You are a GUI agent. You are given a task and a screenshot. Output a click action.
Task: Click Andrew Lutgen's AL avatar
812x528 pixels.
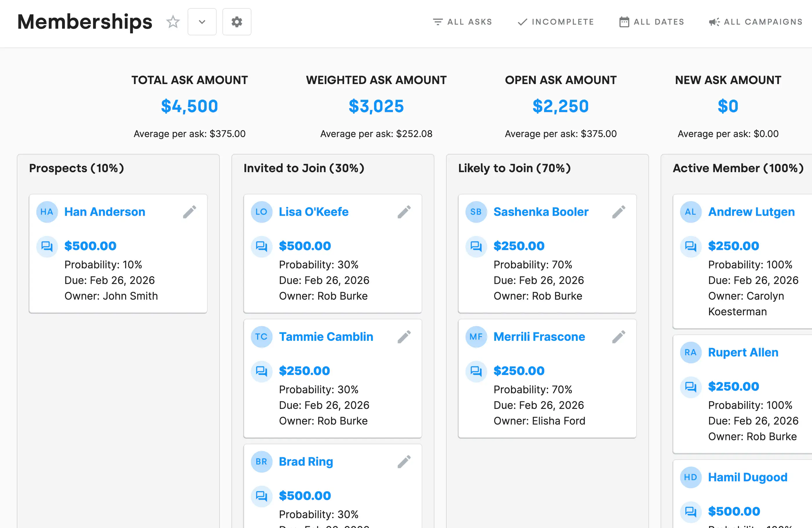691,212
